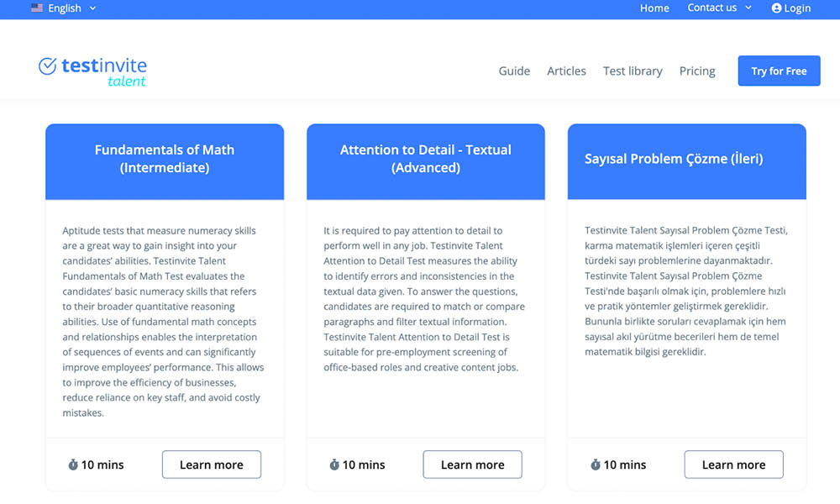Select the Fundamentals of Math (Intermediate) card title

[x=165, y=159]
